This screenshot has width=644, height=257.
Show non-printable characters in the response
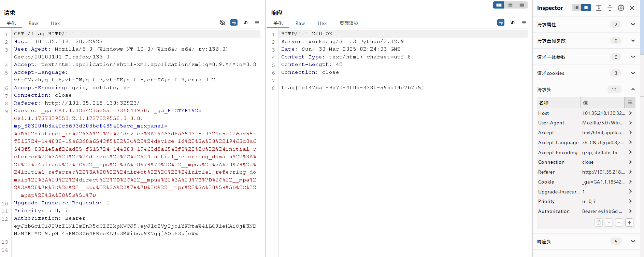point(512,23)
